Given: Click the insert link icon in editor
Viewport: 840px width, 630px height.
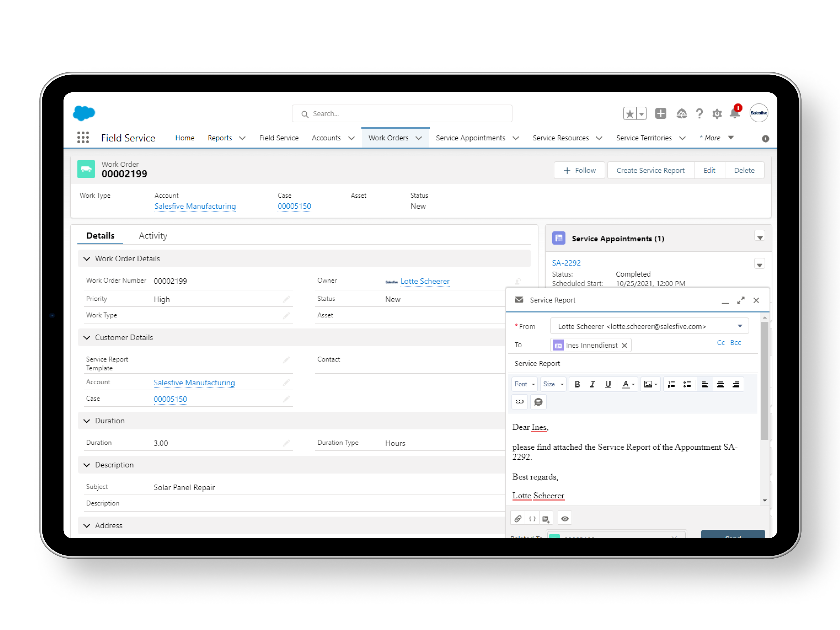Looking at the screenshot, I should click(x=520, y=401).
